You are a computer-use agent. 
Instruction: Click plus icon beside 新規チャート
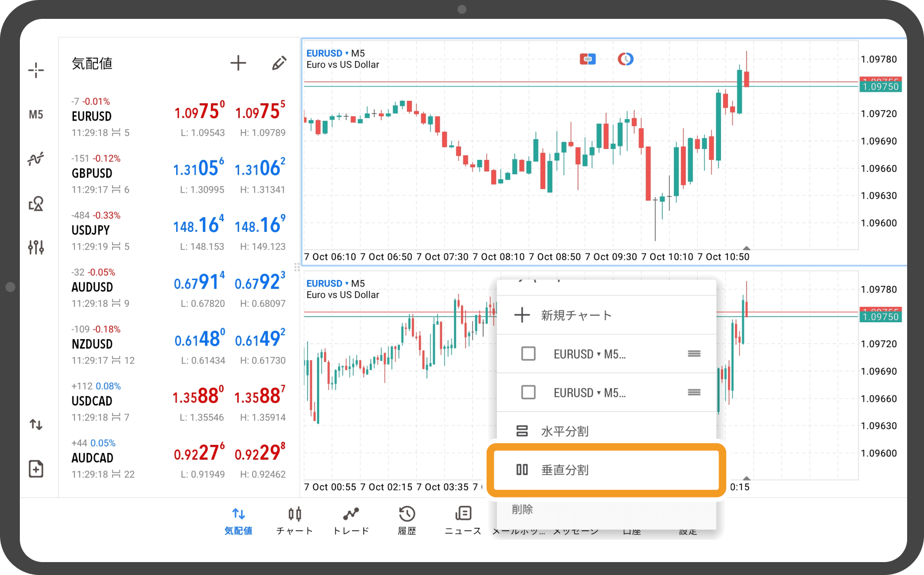(x=522, y=315)
